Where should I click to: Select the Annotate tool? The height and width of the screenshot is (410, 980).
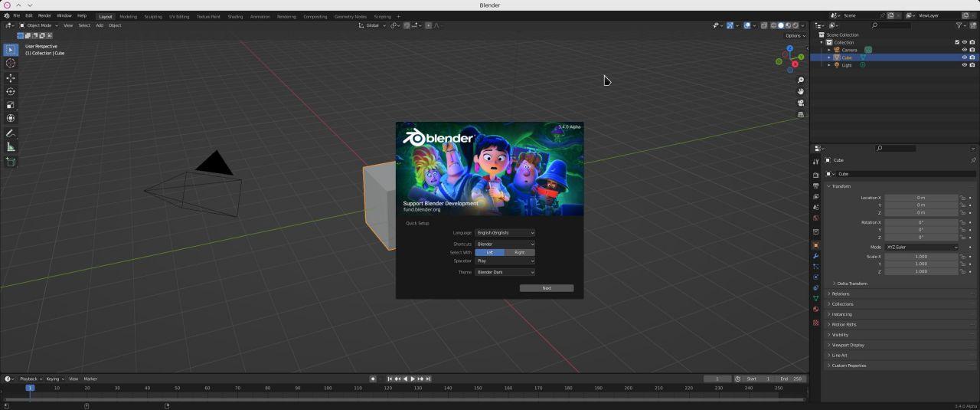(x=11, y=133)
